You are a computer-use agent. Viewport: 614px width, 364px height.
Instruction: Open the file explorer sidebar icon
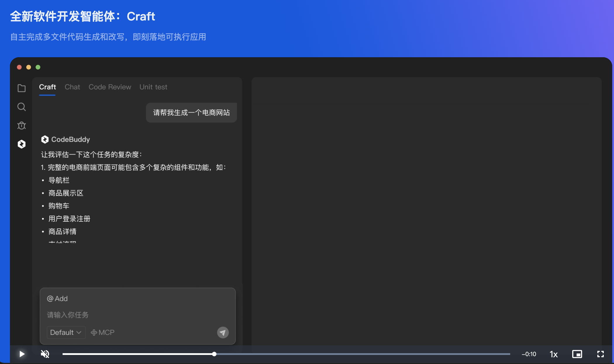click(x=22, y=88)
